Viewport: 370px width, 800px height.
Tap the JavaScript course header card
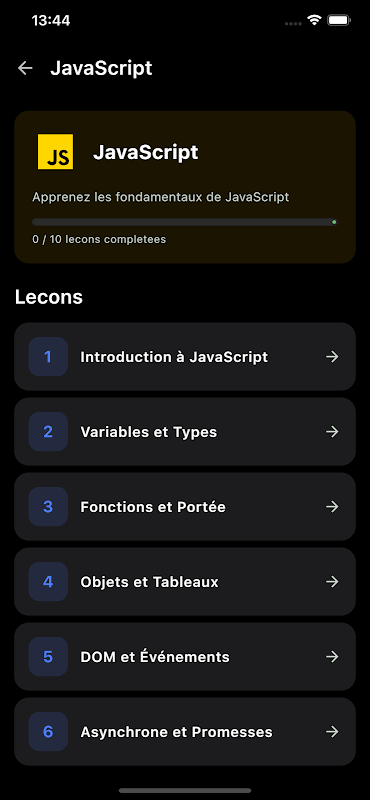[x=185, y=187]
